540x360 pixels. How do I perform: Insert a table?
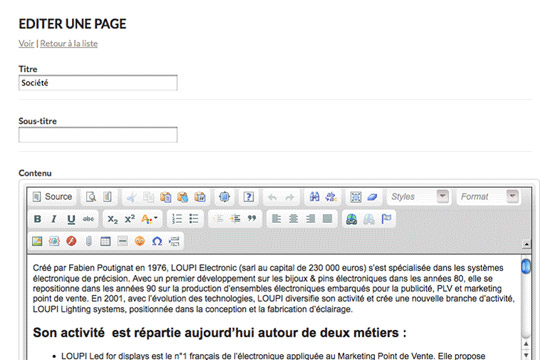pyautogui.click(x=105, y=241)
